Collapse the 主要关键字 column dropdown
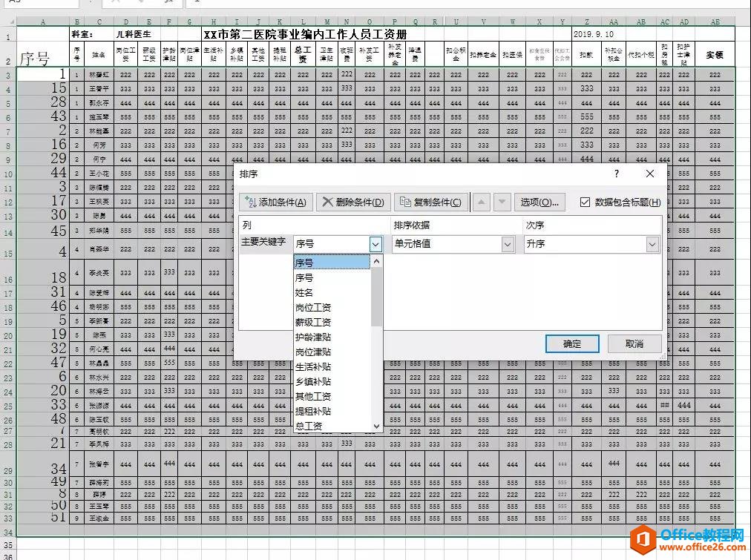Screen dimensions: 751x560 375,244
